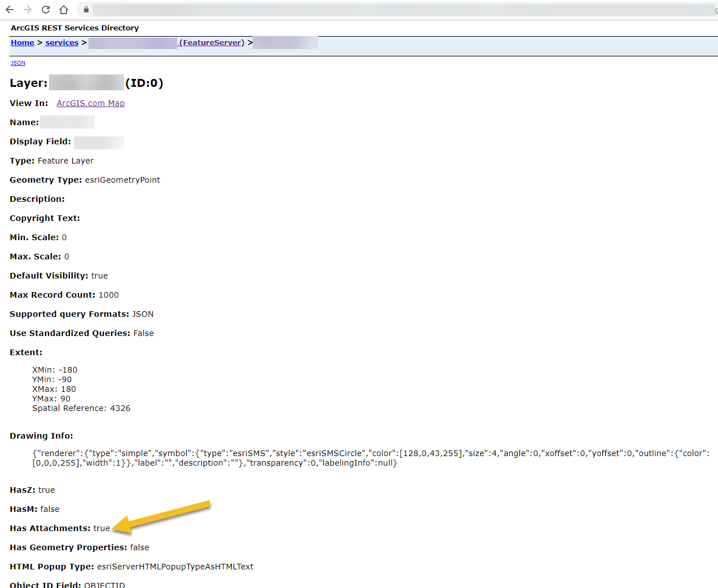Click the ArcGIS REST Services Directory heading

75,28
